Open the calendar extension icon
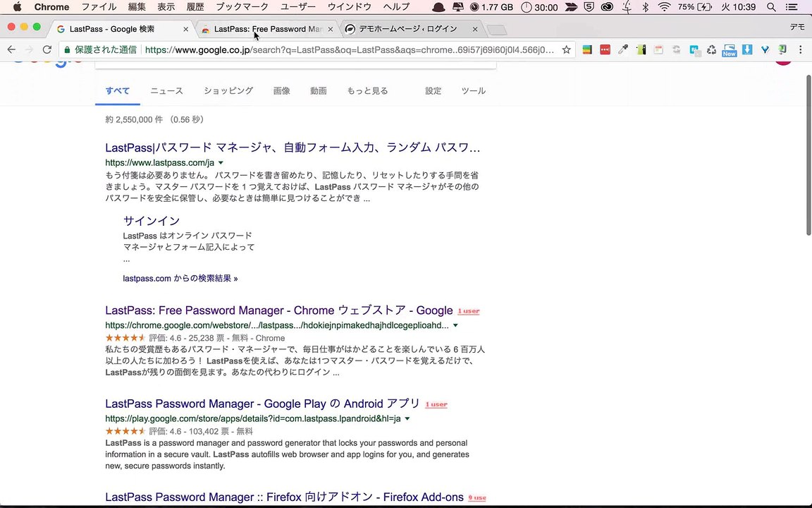Image resolution: width=812 pixels, height=508 pixels. tap(658, 50)
